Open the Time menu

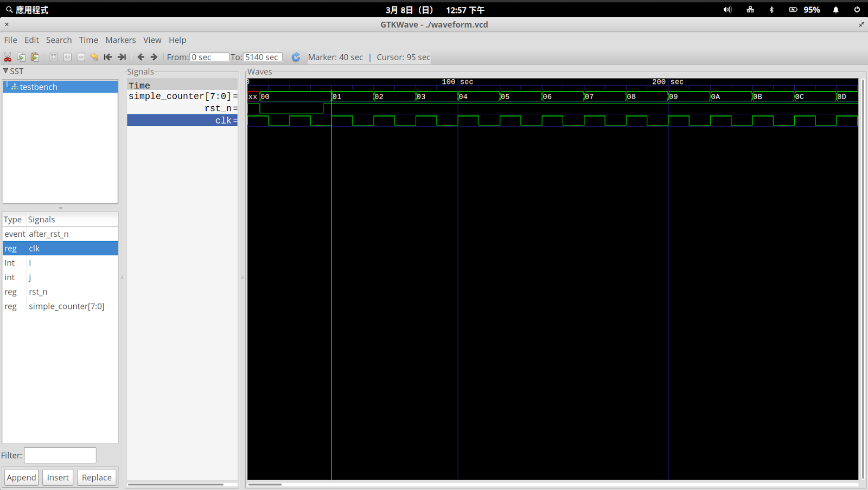88,40
